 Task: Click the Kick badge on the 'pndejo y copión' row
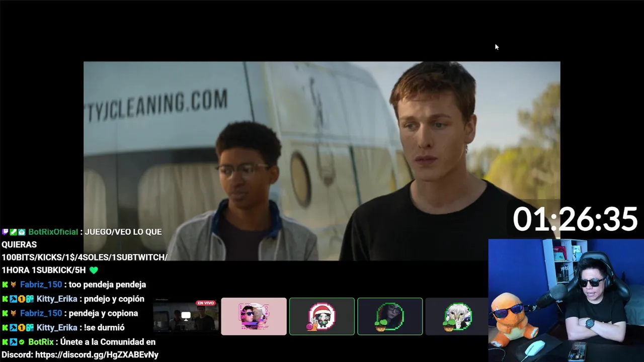point(5,299)
